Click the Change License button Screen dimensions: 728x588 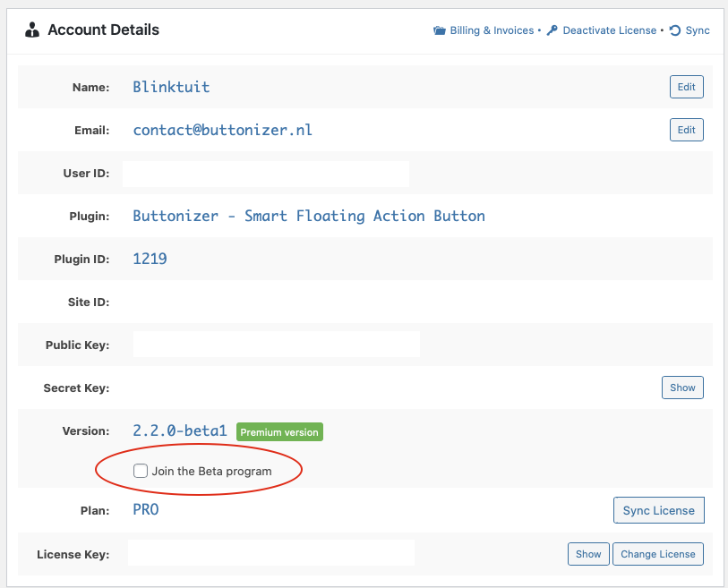[657, 554]
